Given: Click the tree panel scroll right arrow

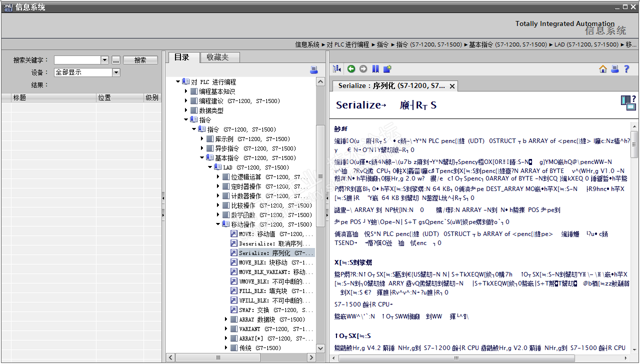Looking at the screenshot, I should [x=312, y=357].
